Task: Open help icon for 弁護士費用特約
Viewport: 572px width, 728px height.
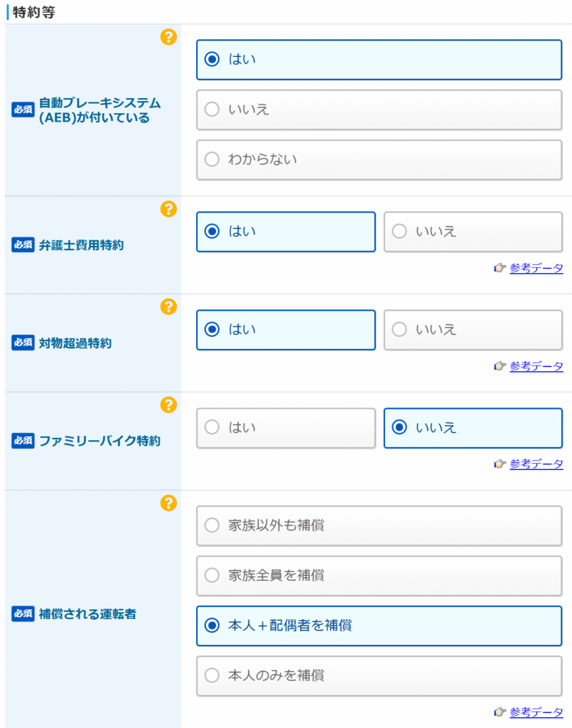Action: 168,209
